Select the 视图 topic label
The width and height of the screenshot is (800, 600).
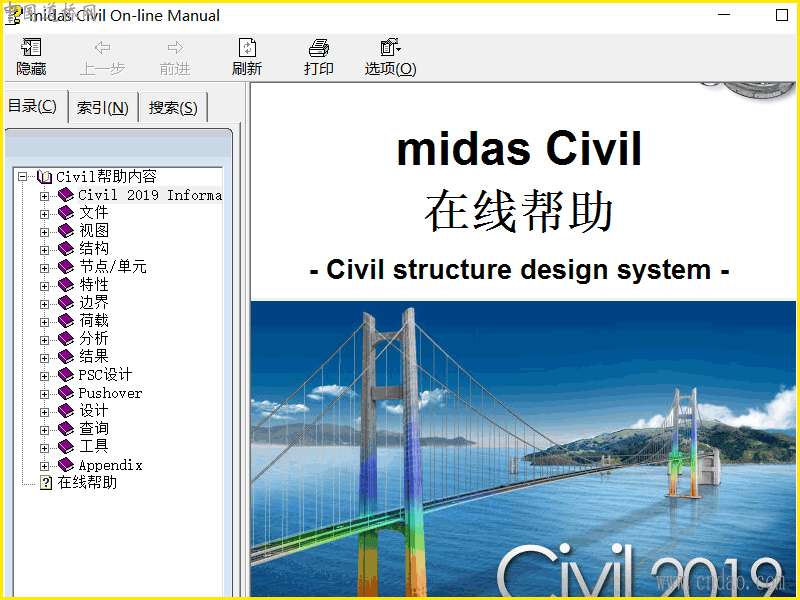[94, 231]
